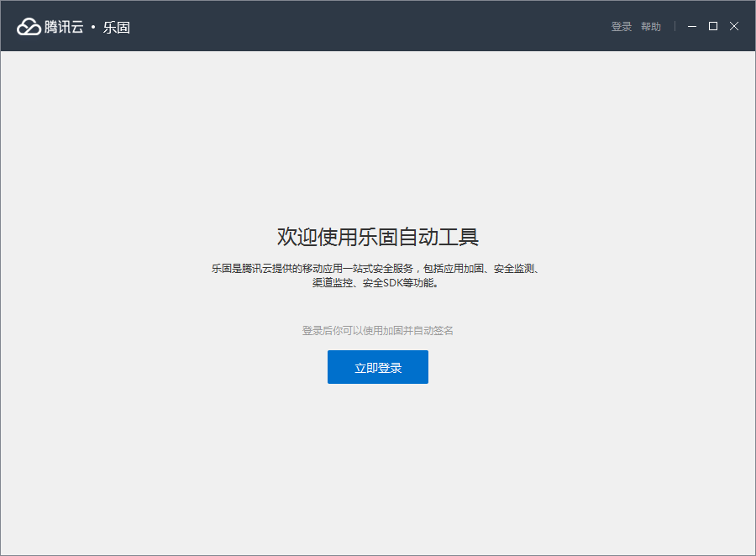This screenshot has width=756, height=556.
Task: Click the 腾讯云 brand text
Action: [64, 27]
